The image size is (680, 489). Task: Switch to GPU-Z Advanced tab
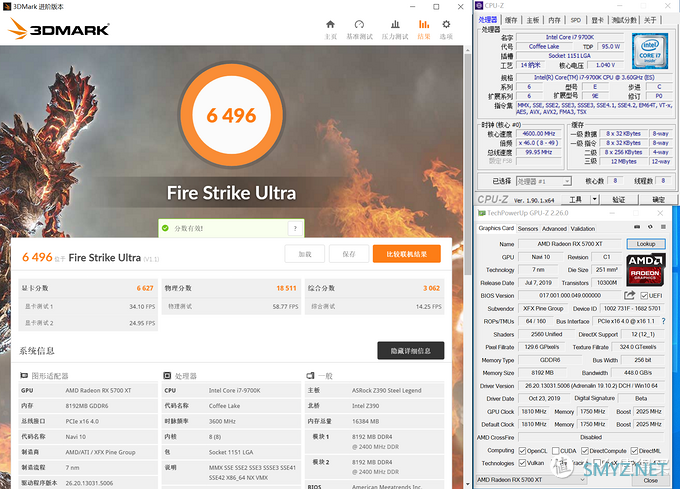click(554, 228)
